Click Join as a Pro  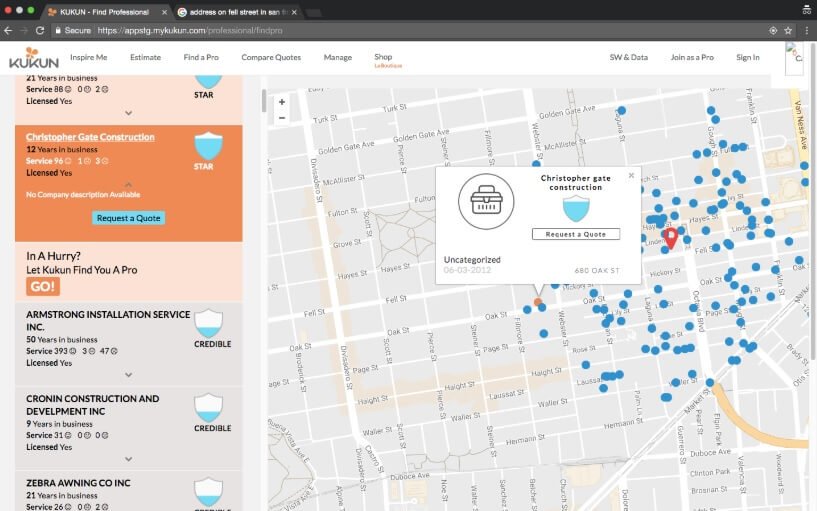(692, 57)
